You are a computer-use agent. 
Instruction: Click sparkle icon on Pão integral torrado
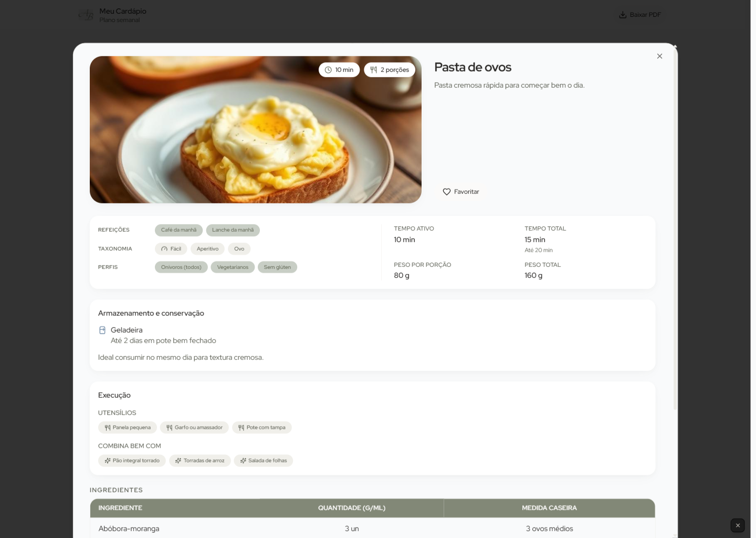click(108, 461)
